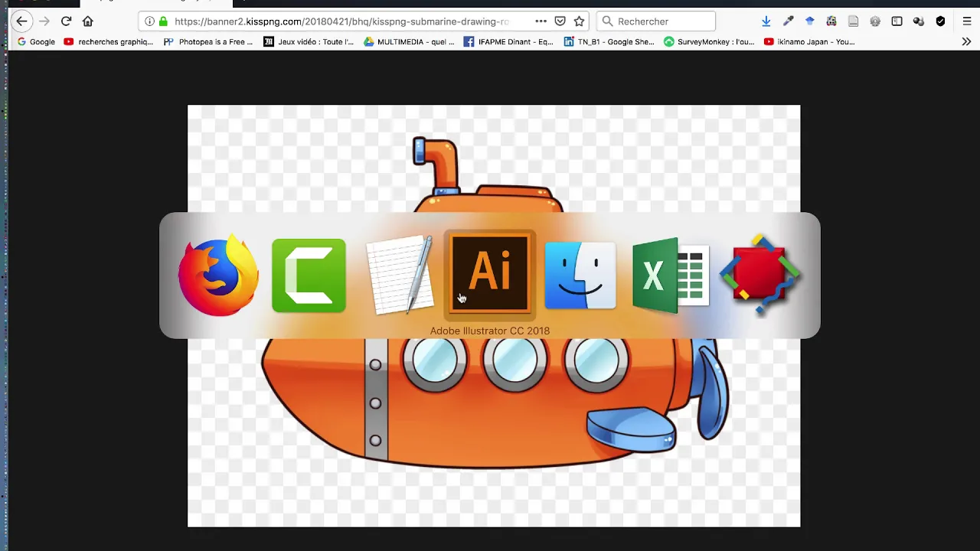Click the Adobe Illustrator CC 2018 label
This screenshot has width=980, height=551.
[x=490, y=331]
